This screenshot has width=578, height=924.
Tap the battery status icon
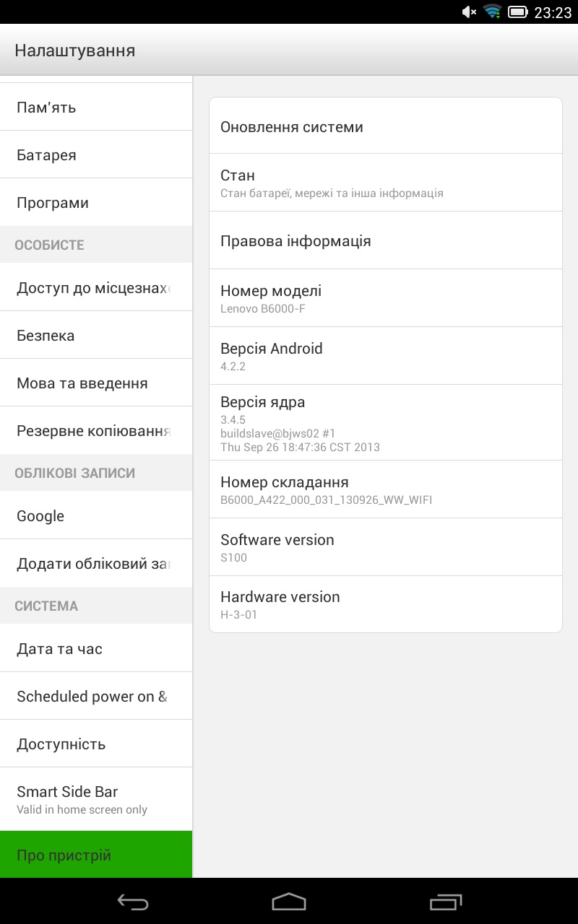click(517, 12)
